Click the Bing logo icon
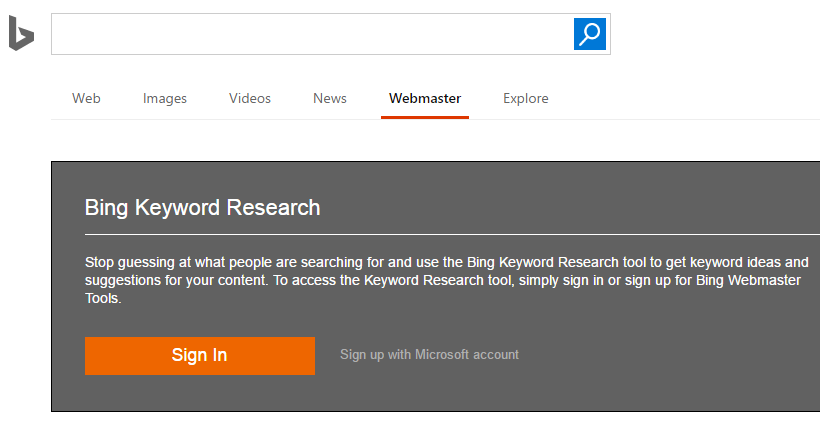This screenshot has height=428, width=820. [x=21, y=33]
